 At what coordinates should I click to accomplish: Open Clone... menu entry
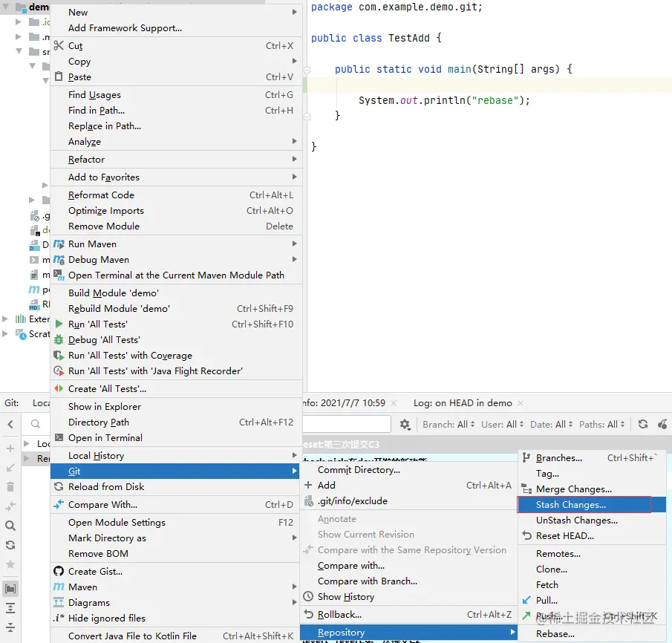point(591,569)
